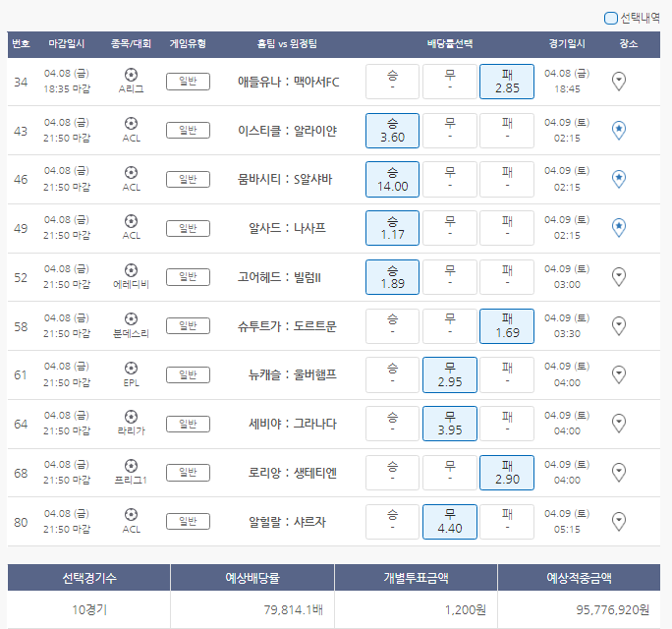Click expected winnings 95,776,920원
This screenshot has height=629, width=672.
pos(612,609)
